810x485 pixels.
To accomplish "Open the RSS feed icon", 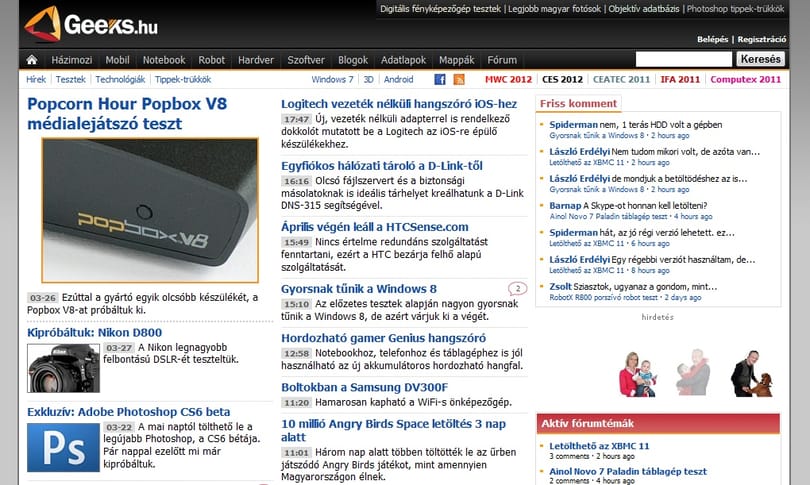I will tap(459, 79).
